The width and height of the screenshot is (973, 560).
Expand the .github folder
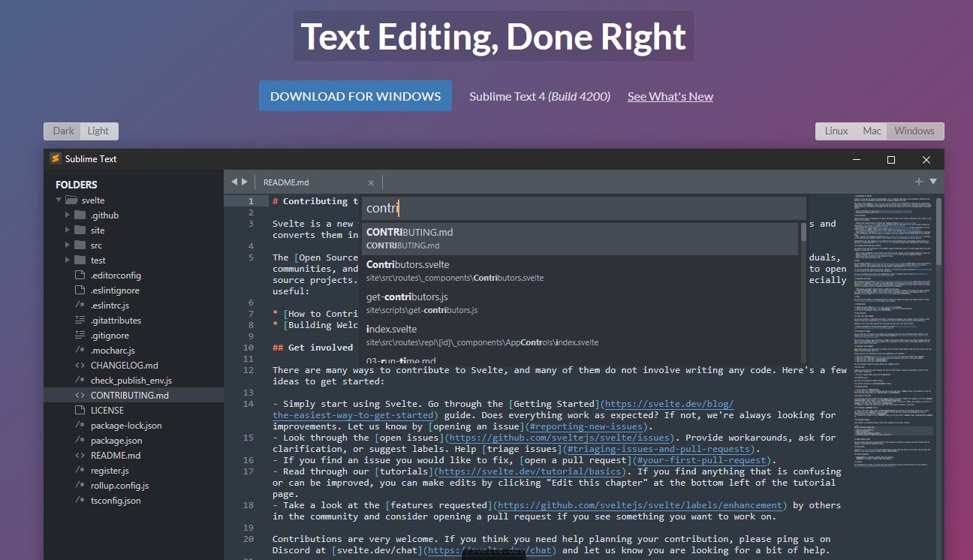pos(68,215)
